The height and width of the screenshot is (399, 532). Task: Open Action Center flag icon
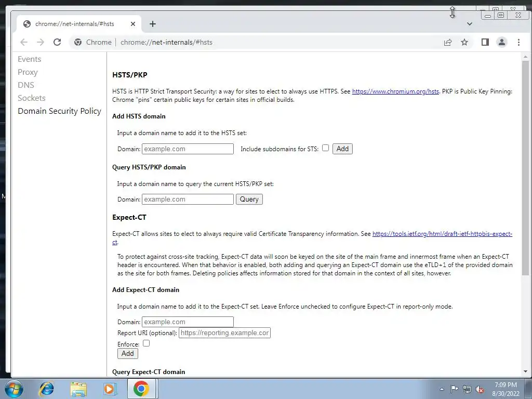[454, 389]
